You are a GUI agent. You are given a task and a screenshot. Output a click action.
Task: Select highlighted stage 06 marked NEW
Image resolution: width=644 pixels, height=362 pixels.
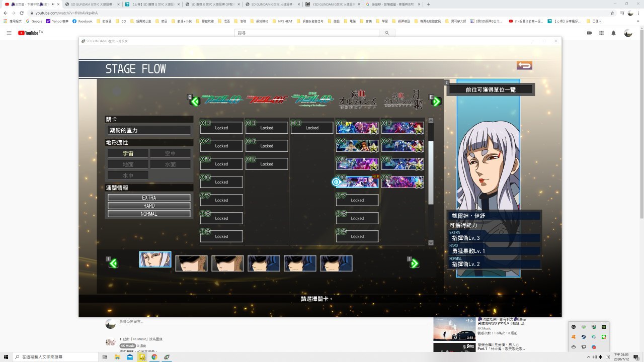pyautogui.click(x=357, y=182)
